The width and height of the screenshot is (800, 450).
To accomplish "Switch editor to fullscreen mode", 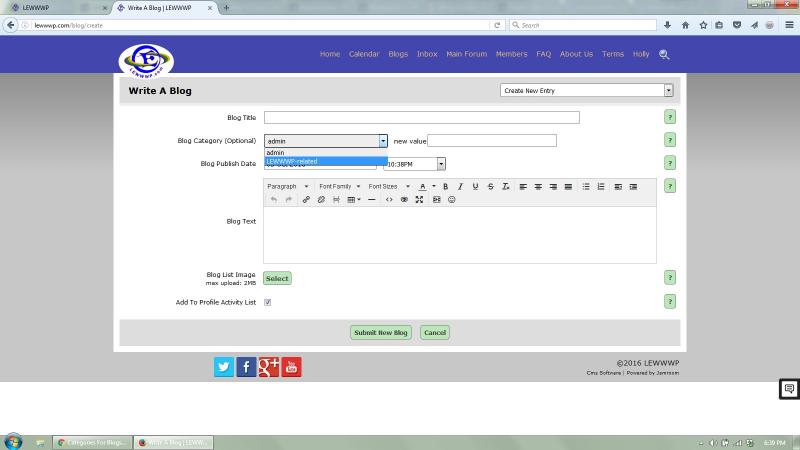I will click(x=419, y=200).
